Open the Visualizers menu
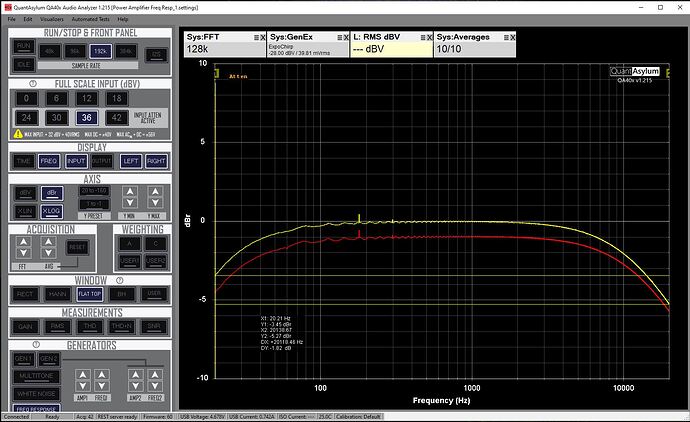The height and width of the screenshot is (422, 690). coord(52,19)
